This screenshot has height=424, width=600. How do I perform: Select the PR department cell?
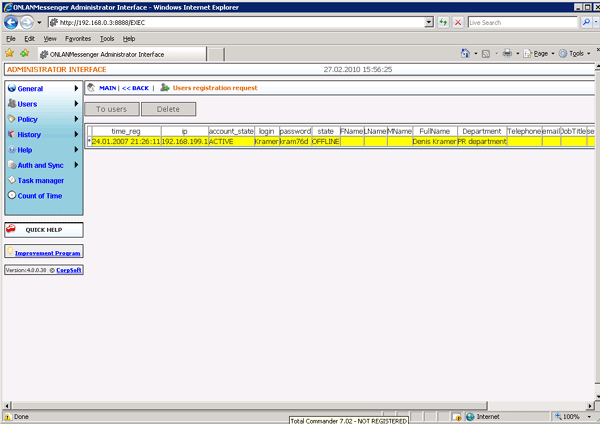(482, 142)
